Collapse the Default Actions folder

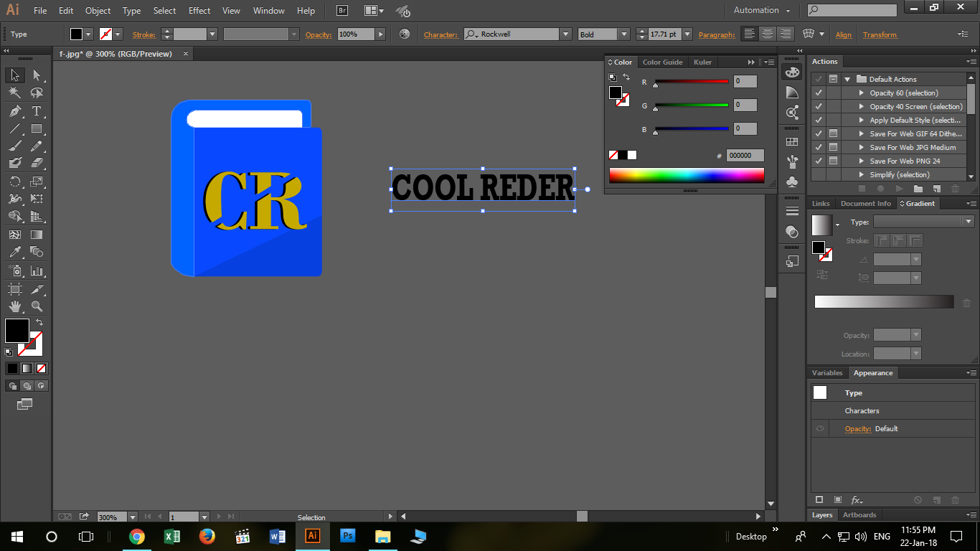point(847,80)
